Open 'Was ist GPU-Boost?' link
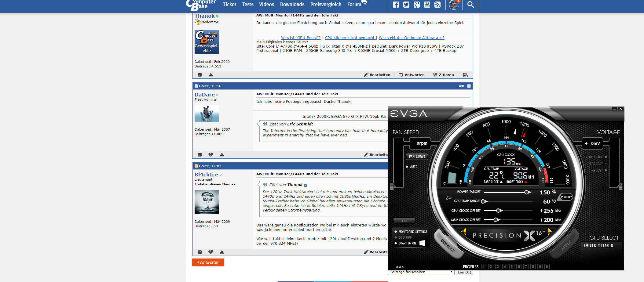Screen dimensions: 644x282 pos(301,38)
